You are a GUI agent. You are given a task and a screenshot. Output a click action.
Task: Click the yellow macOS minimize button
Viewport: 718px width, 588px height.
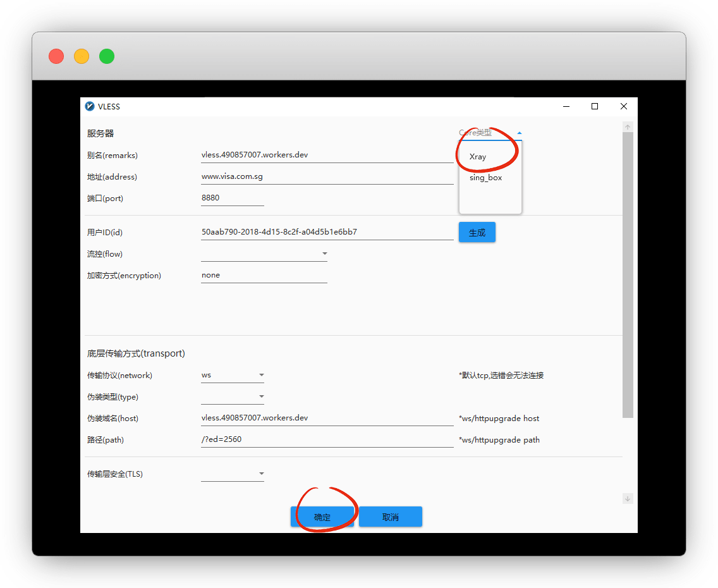82,56
